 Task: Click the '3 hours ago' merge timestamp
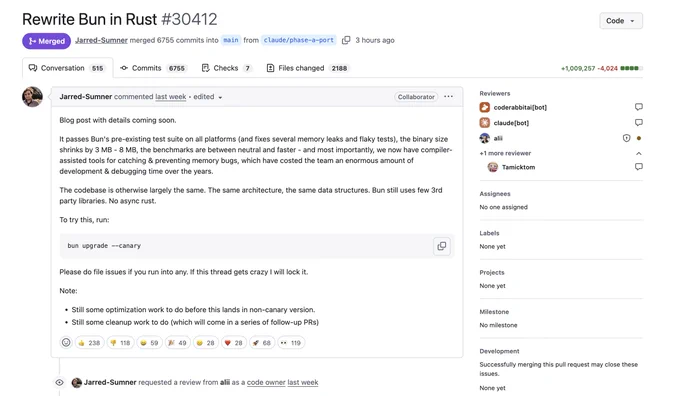tap(375, 40)
